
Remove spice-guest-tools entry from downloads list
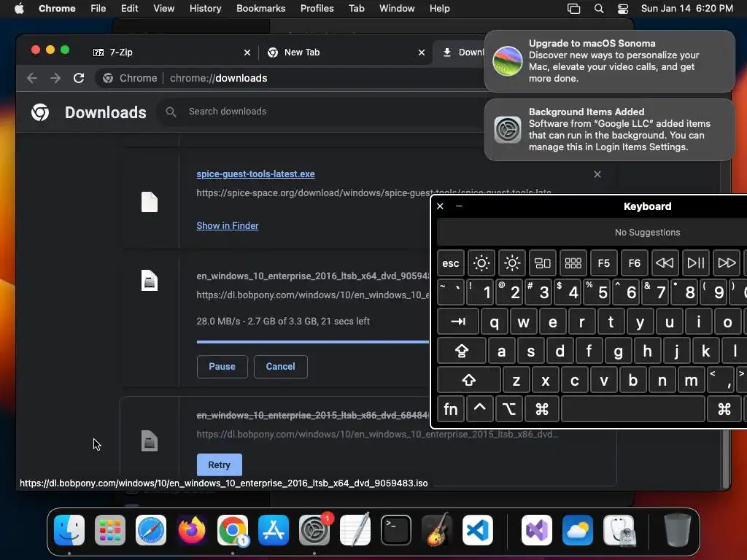click(x=597, y=174)
